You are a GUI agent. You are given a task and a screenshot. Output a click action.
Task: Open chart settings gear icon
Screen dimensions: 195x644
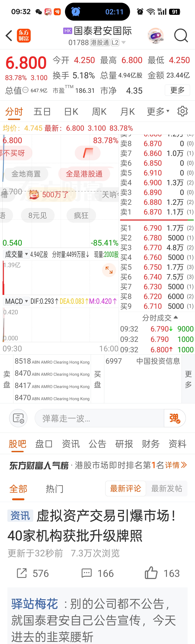point(183,111)
